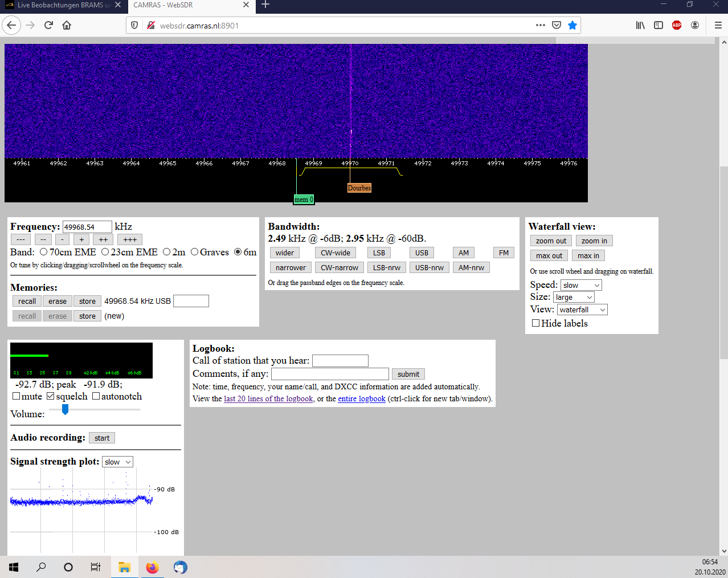Screen dimensions: 728x578
Task: Select the 23cm EME band
Action: coord(105,252)
